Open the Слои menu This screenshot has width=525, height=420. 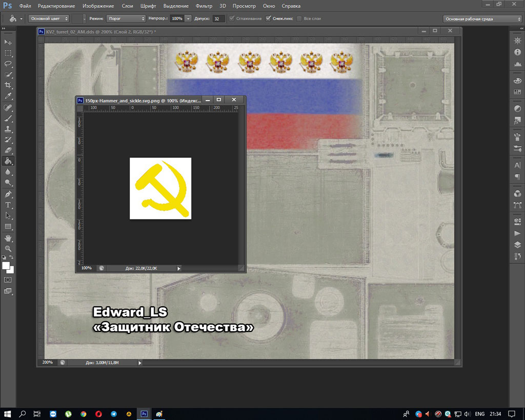coord(127,6)
